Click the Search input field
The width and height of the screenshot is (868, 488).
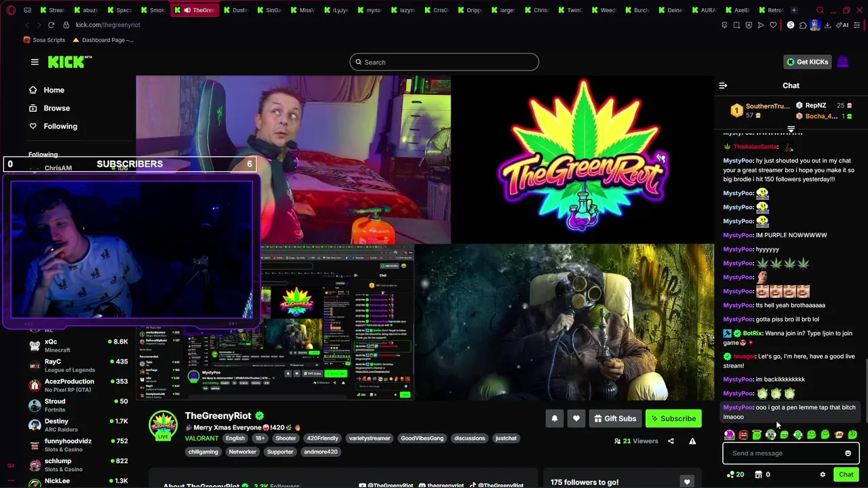444,62
